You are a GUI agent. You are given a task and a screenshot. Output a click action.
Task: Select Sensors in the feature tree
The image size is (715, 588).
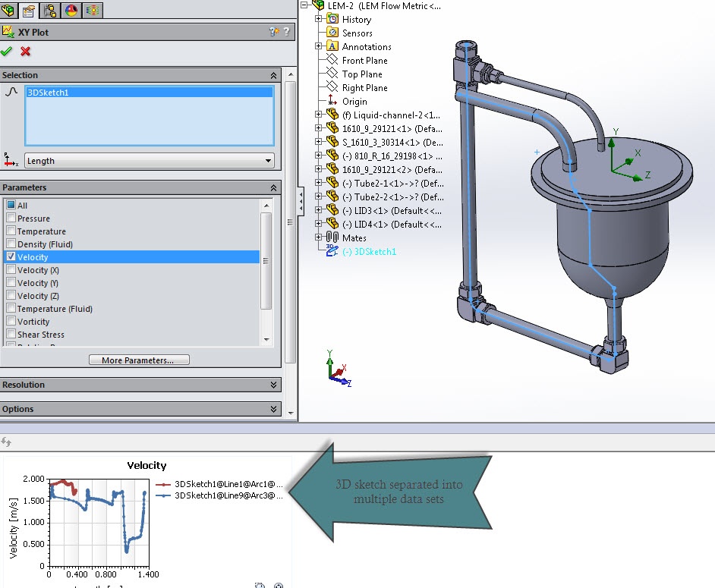[x=357, y=33]
